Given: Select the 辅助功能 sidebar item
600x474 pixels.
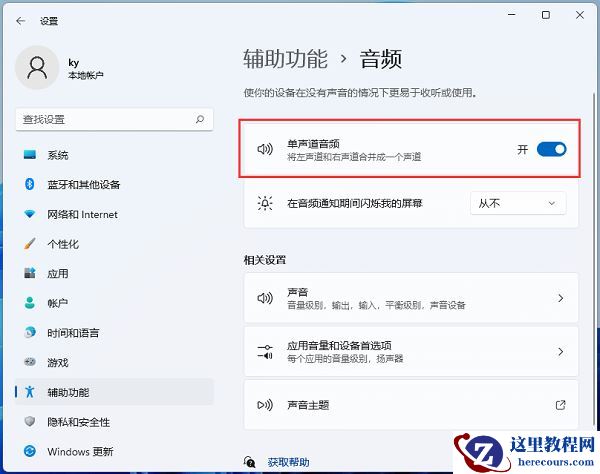Looking at the screenshot, I should [x=114, y=392].
